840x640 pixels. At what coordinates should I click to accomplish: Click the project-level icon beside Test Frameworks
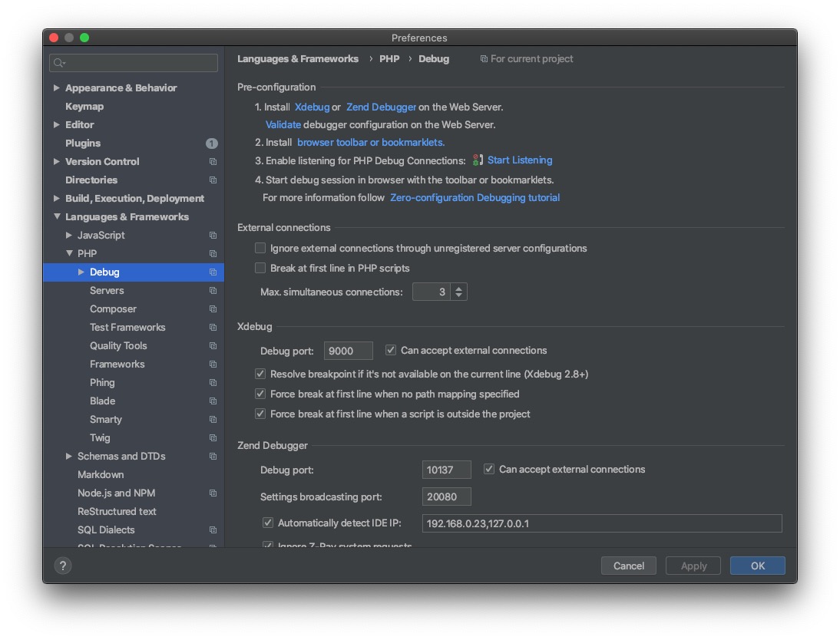[213, 327]
